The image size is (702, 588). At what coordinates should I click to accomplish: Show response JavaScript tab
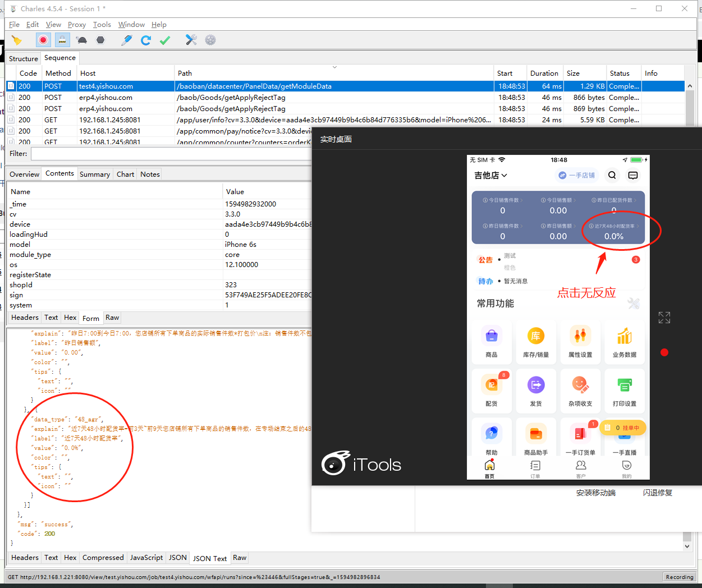(x=146, y=558)
